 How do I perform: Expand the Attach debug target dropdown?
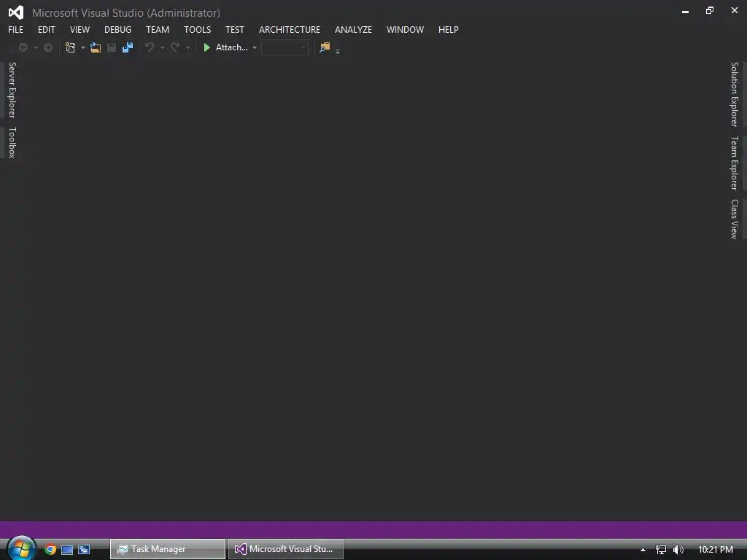click(x=255, y=48)
